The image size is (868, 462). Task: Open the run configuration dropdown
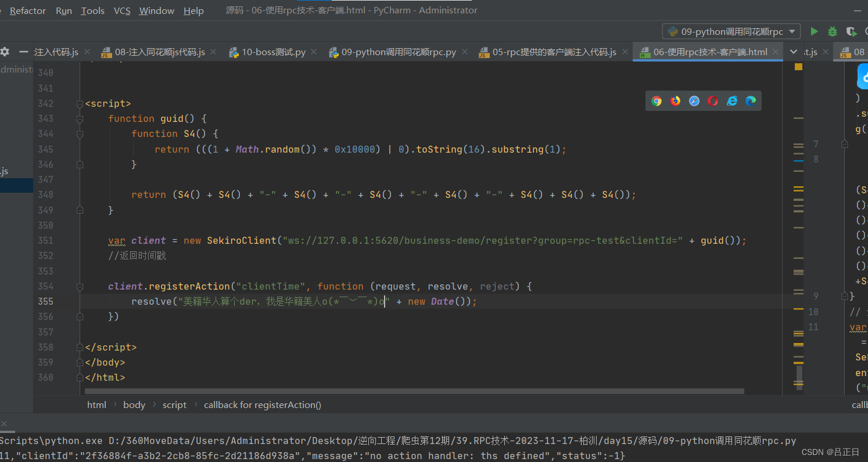click(x=731, y=31)
